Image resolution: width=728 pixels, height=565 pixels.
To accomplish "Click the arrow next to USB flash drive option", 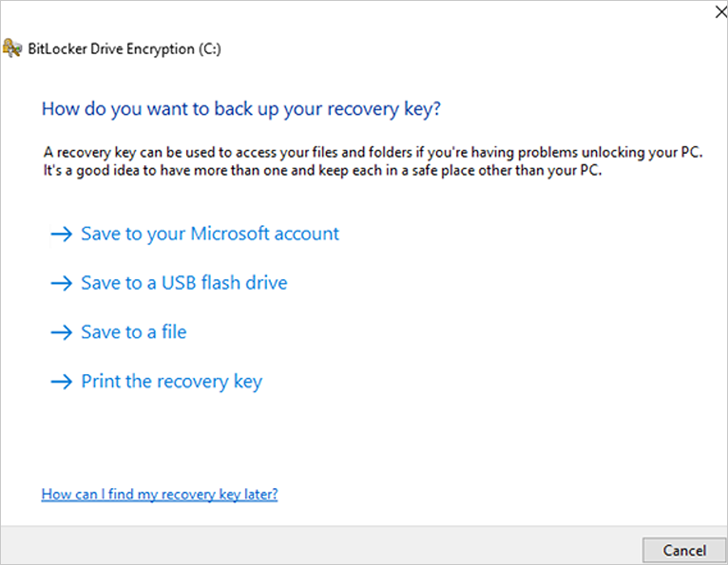I will (61, 282).
